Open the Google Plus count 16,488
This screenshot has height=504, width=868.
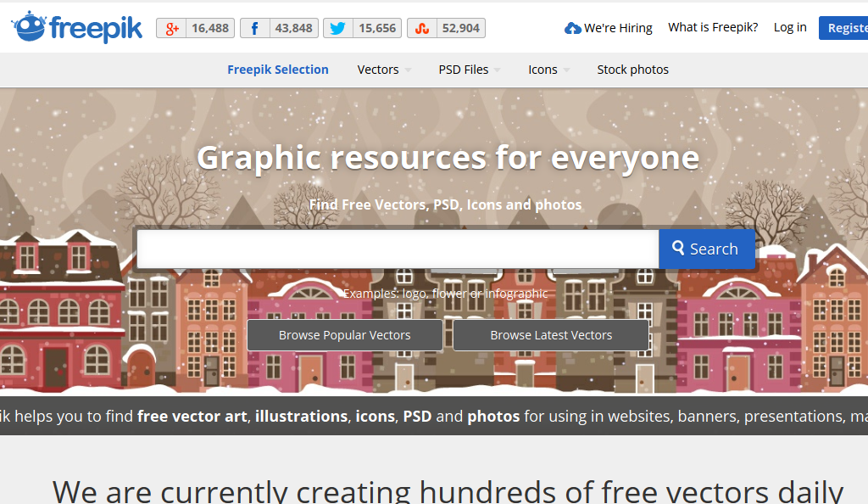(x=209, y=28)
